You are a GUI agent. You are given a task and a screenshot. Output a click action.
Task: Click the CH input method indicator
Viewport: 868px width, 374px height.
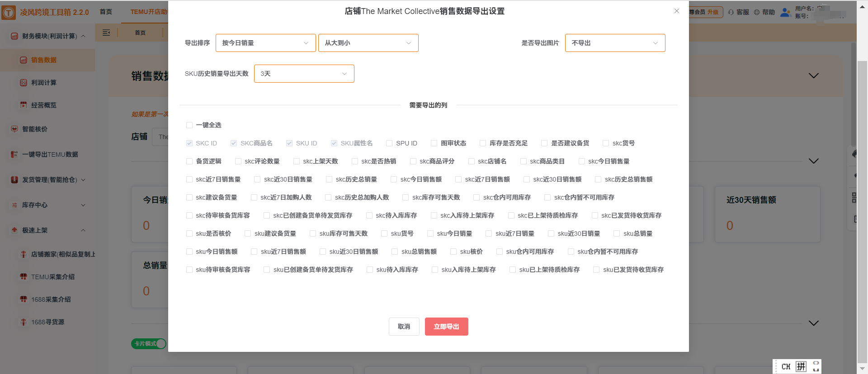click(x=786, y=366)
